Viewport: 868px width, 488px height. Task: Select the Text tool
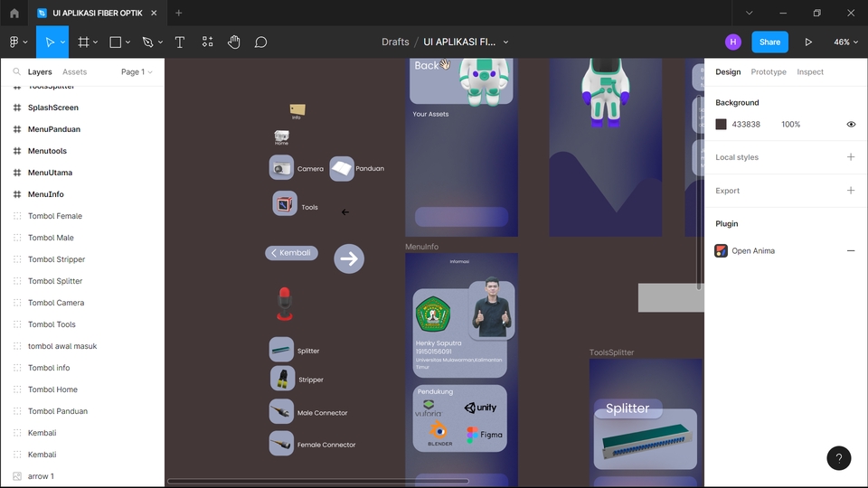pos(179,42)
